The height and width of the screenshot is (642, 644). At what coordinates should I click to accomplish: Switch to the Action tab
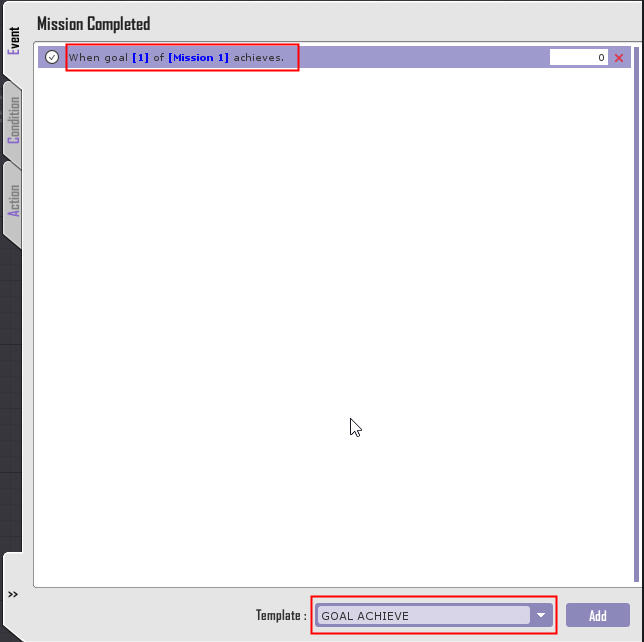click(14, 200)
